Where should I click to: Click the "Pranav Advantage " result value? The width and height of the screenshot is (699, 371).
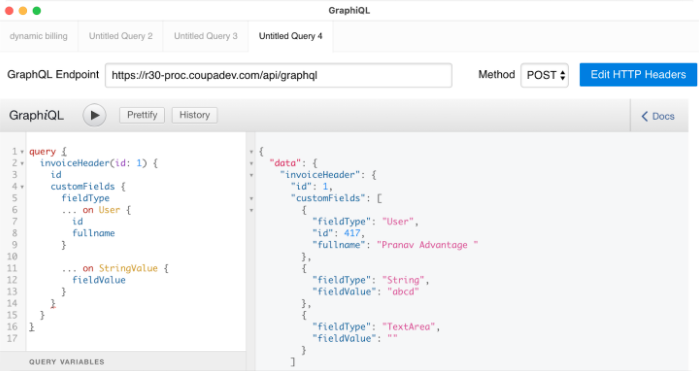(x=428, y=245)
